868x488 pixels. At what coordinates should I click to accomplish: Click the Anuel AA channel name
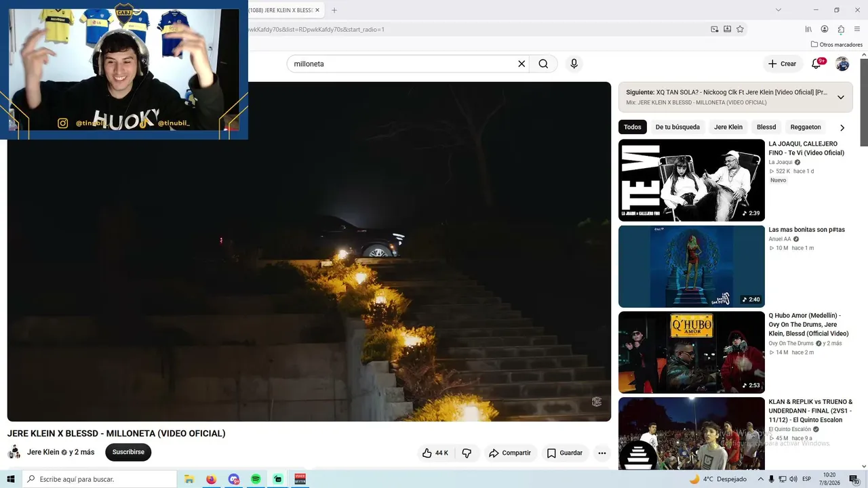[780, 239]
